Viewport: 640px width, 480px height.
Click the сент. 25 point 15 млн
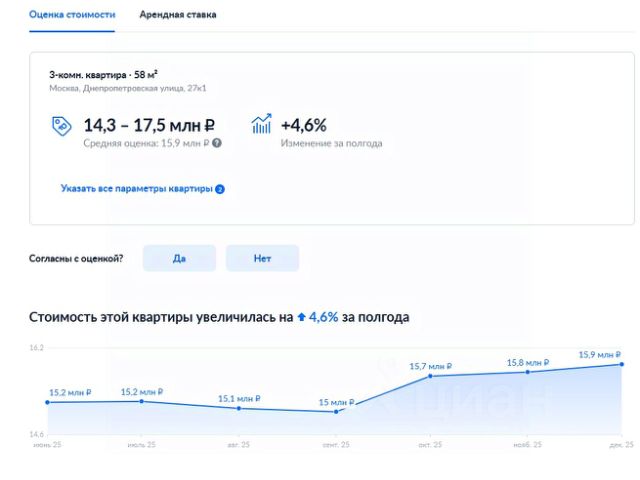coord(336,412)
